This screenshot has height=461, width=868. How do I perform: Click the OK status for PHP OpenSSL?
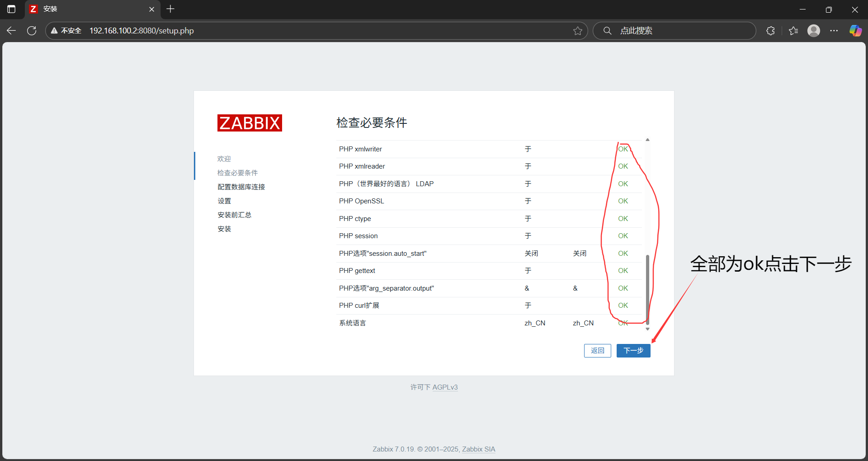[623, 201]
